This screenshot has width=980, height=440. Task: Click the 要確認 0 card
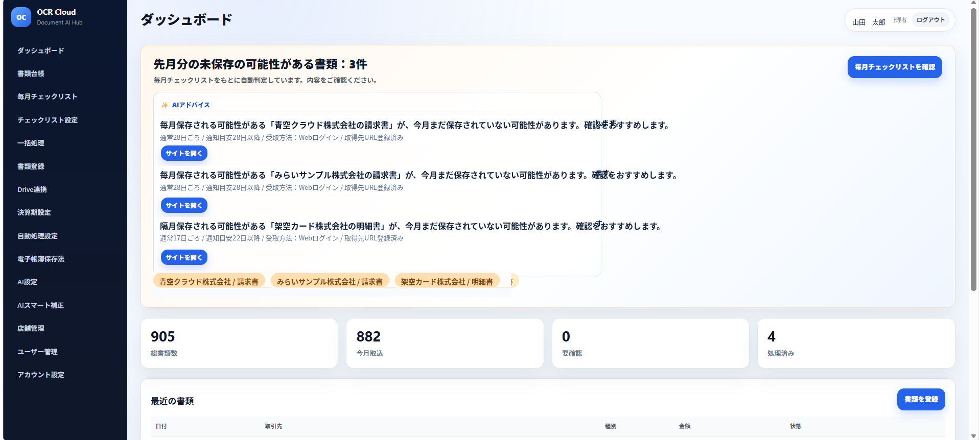pos(650,344)
